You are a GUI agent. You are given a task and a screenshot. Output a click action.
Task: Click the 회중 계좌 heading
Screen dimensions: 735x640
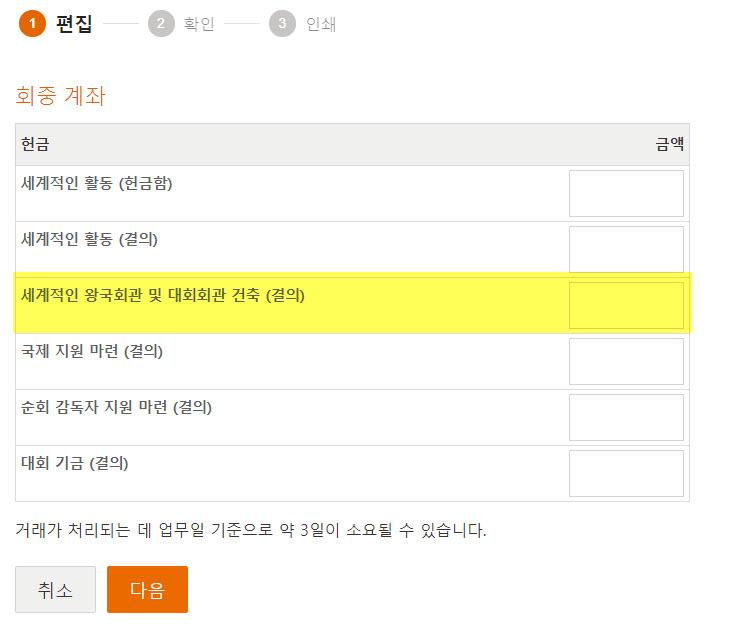(x=61, y=96)
